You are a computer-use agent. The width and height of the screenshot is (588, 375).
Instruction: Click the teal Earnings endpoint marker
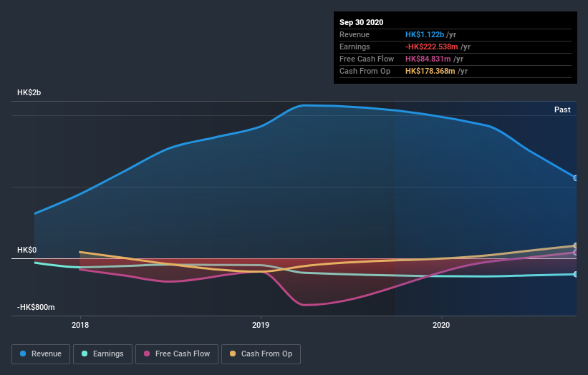pyautogui.click(x=576, y=274)
